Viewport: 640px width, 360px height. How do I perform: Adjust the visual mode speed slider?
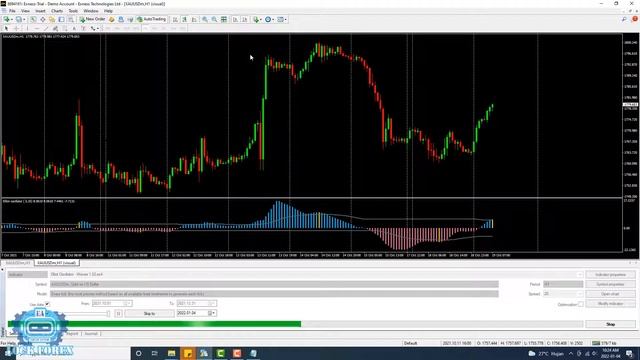point(108,313)
